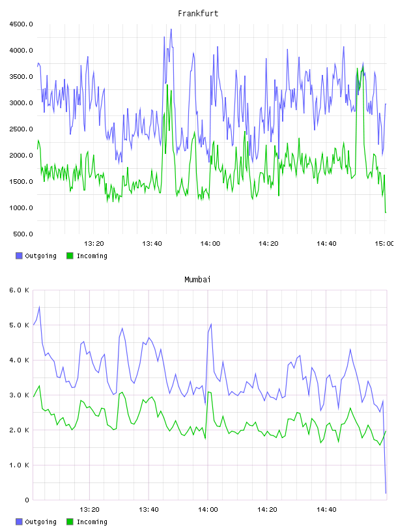Click the Outgoing drop to zero on Mumbai chart
The width and height of the screenshot is (396, 532).
386,493
